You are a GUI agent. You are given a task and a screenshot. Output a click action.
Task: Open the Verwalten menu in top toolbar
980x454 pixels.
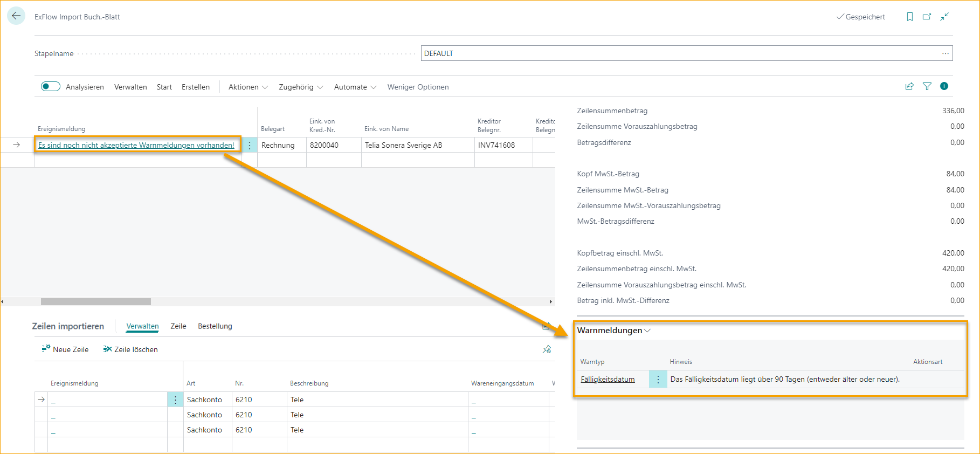point(130,87)
